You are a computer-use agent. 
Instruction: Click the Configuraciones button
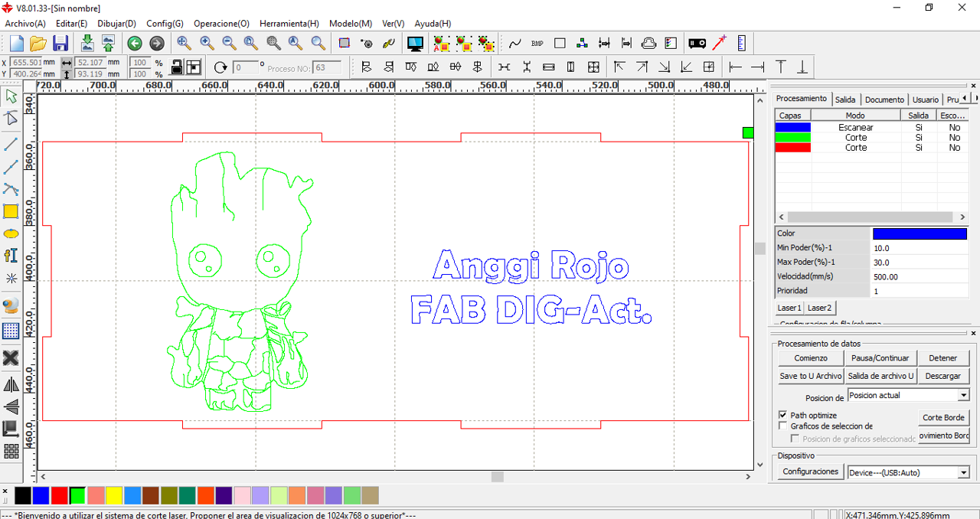[810, 472]
